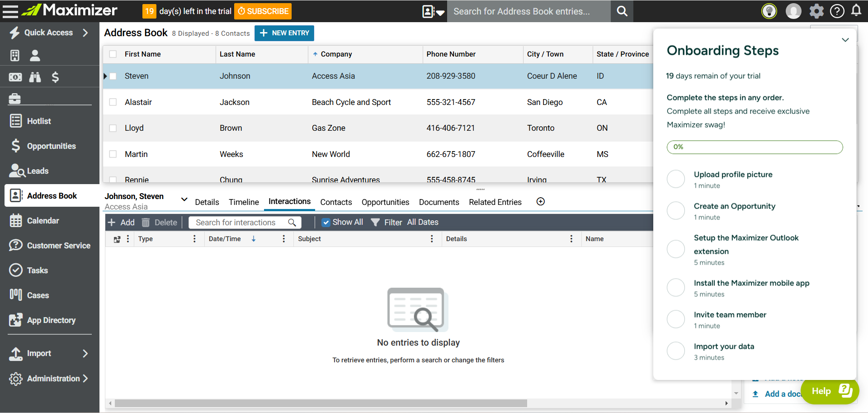Click the SUBSCRIBE button
This screenshot has width=868, height=413.
tap(263, 11)
